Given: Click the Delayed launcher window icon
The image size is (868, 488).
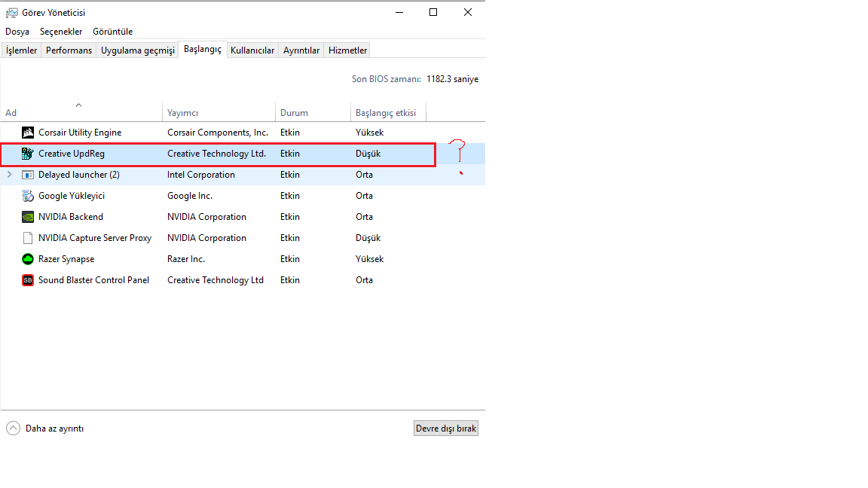Looking at the screenshot, I should (x=28, y=175).
